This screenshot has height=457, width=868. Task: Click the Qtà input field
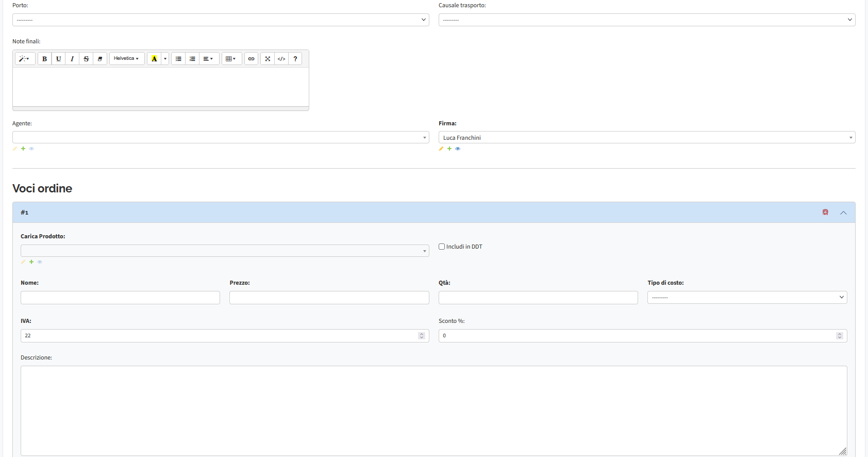[538, 298]
